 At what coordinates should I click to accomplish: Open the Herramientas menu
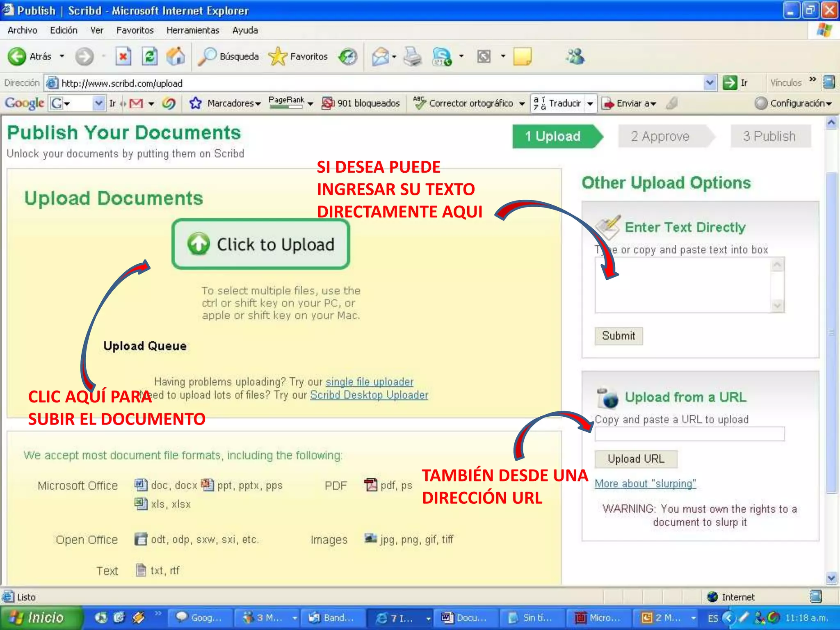pos(193,30)
